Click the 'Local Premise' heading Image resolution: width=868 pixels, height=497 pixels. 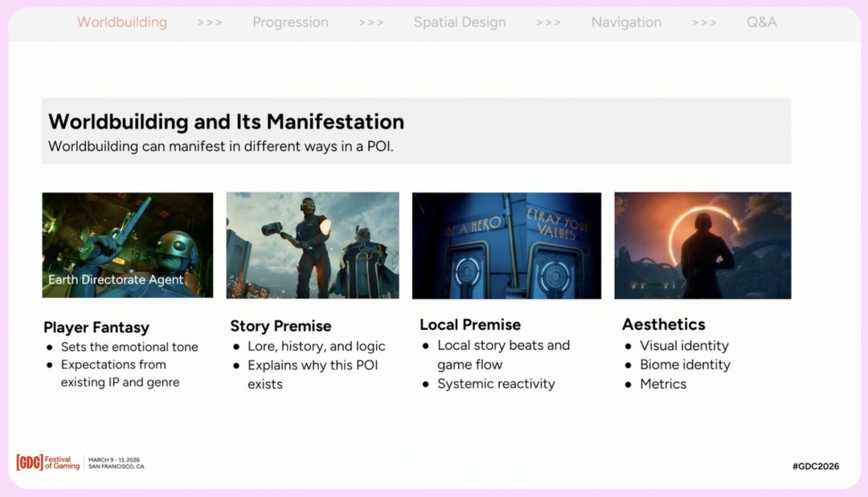[470, 324]
